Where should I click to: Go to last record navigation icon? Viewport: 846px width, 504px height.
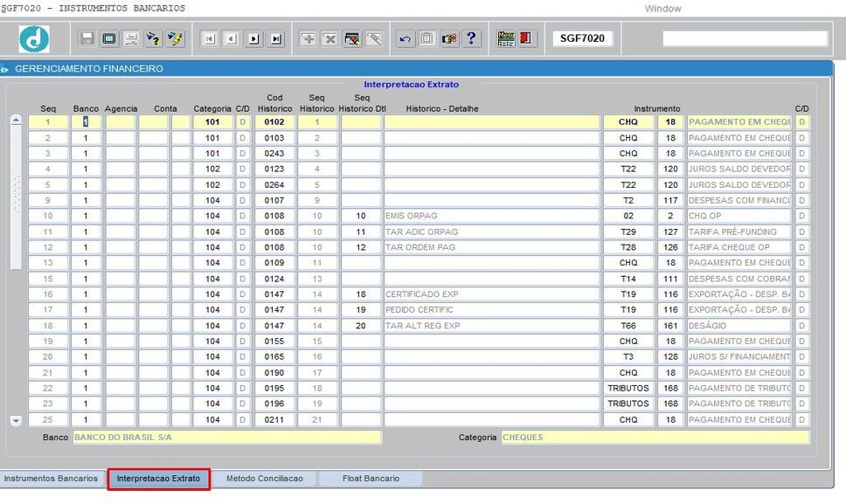[275, 38]
